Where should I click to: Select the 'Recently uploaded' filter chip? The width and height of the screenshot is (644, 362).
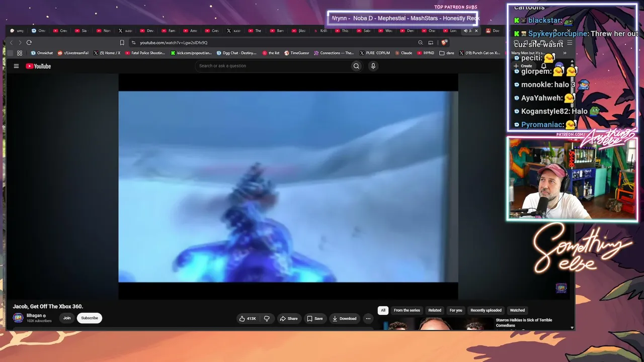(x=486, y=310)
